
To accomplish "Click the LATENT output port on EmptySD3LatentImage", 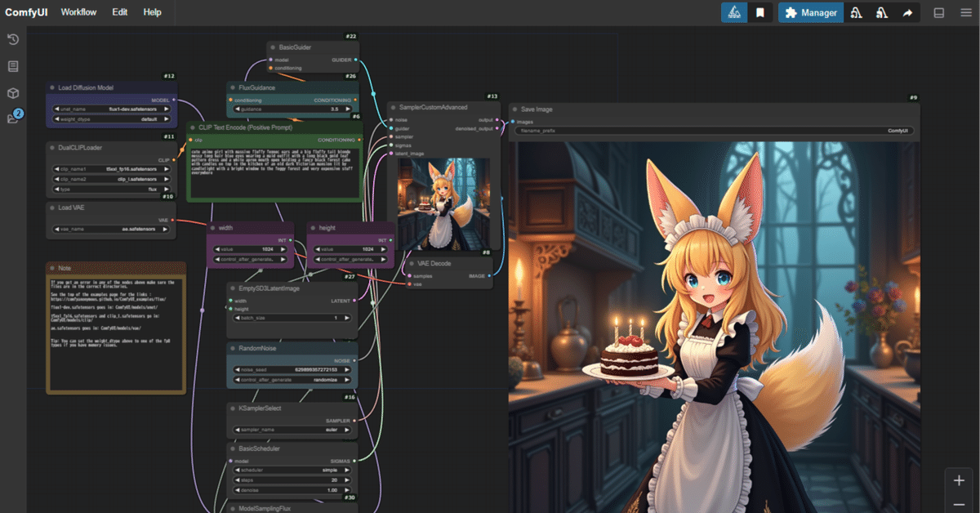I will (355, 301).
